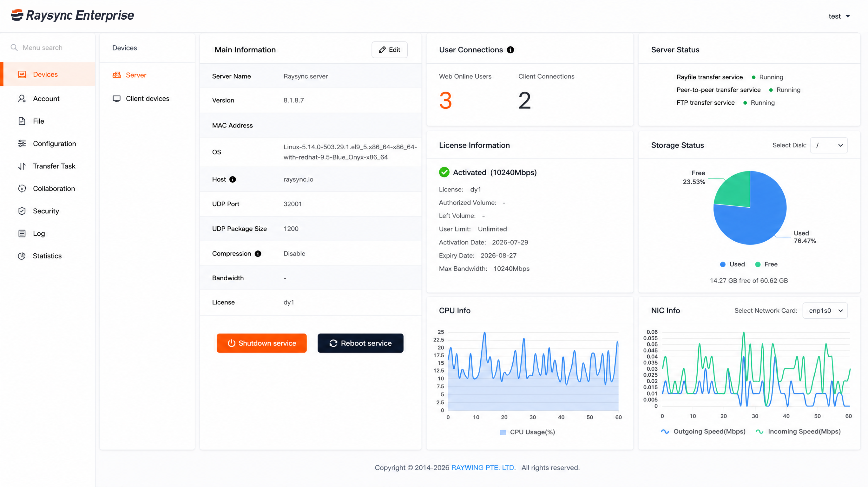Click the host value raysync.io
The height and width of the screenshot is (487, 868).
click(298, 179)
